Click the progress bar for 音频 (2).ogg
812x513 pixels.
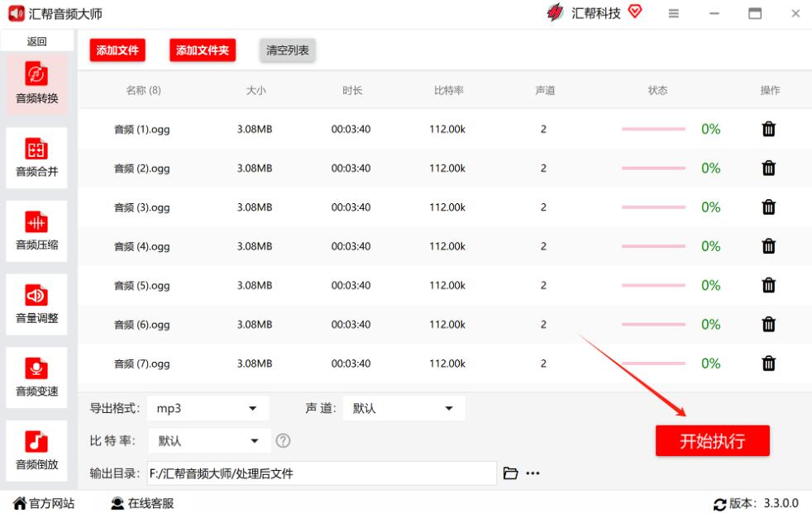point(653,169)
